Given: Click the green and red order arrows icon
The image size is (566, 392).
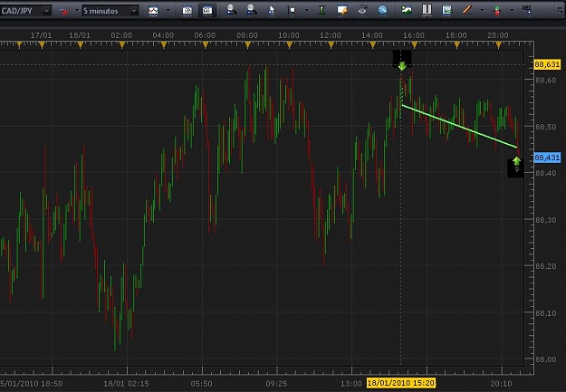Looking at the screenshot, I should click(497, 11).
